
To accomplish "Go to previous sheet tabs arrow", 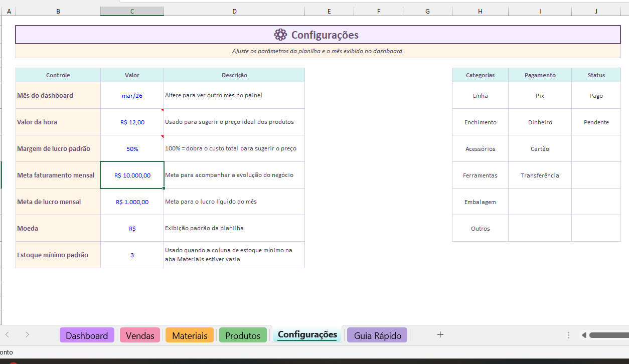I will pyautogui.click(x=8, y=334).
